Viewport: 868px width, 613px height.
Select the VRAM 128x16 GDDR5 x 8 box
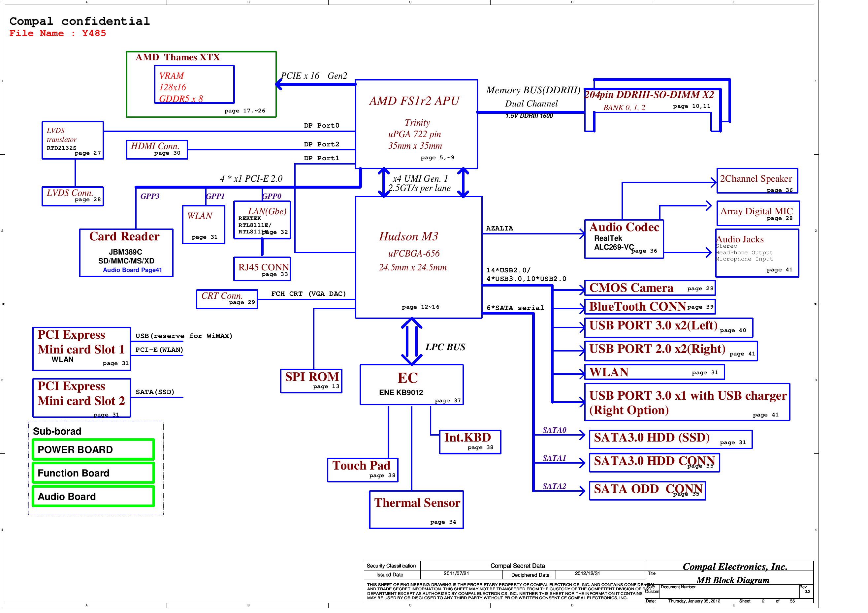(x=194, y=85)
